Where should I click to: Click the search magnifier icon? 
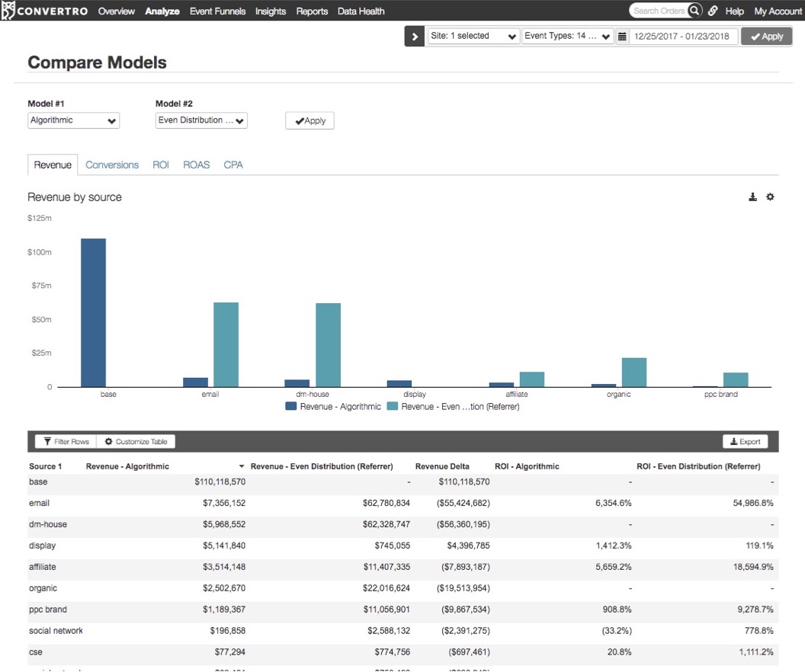pyautogui.click(x=694, y=10)
